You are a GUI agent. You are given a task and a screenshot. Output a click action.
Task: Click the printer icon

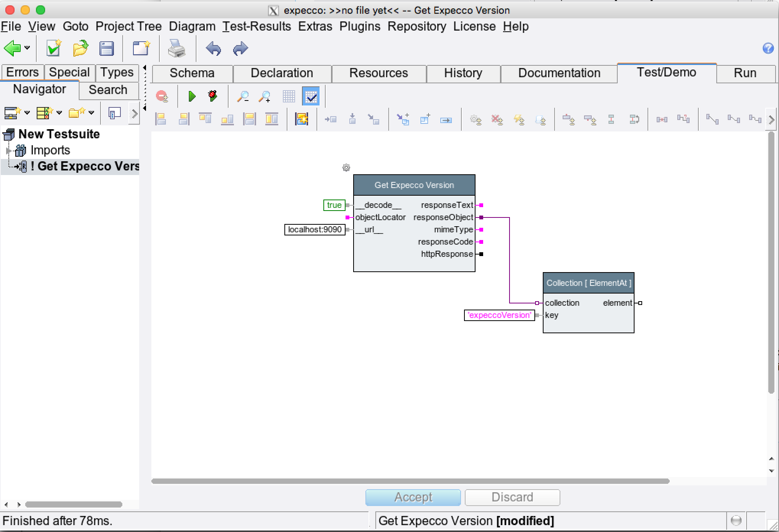click(177, 49)
